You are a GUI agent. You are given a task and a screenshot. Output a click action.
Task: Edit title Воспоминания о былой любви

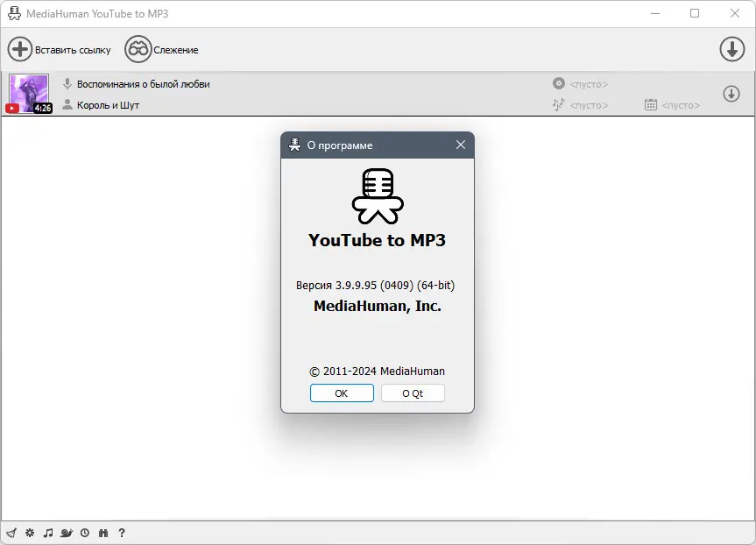143,84
